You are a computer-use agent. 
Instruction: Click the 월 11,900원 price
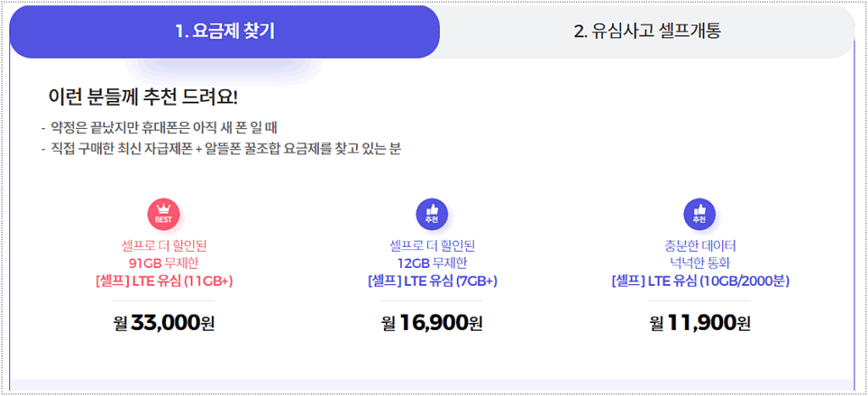[699, 322]
